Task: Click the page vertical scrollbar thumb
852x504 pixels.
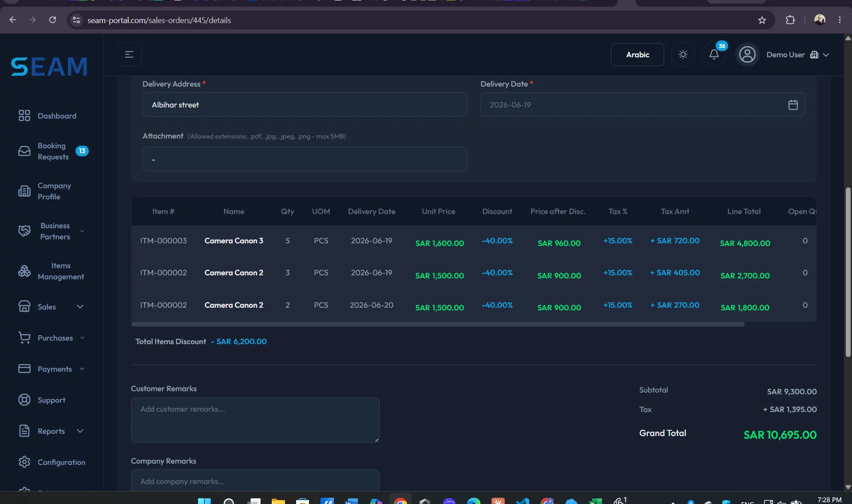Action: [848, 272]
